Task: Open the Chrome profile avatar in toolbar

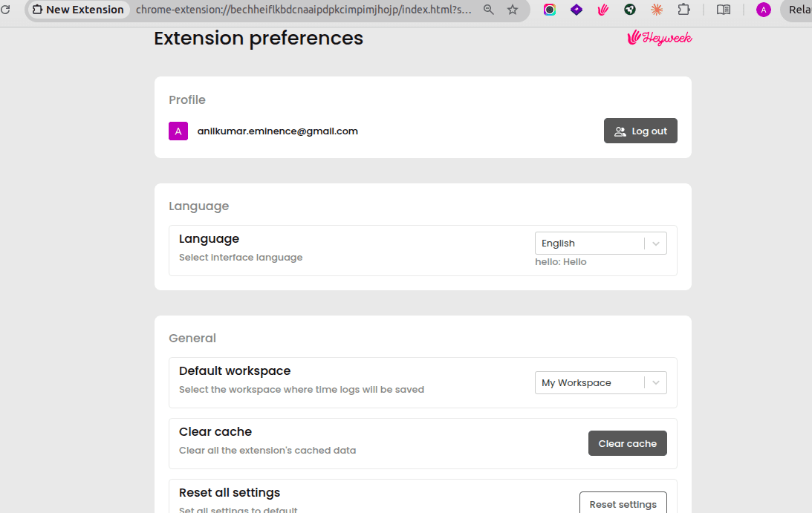Action: coord(763,10)
